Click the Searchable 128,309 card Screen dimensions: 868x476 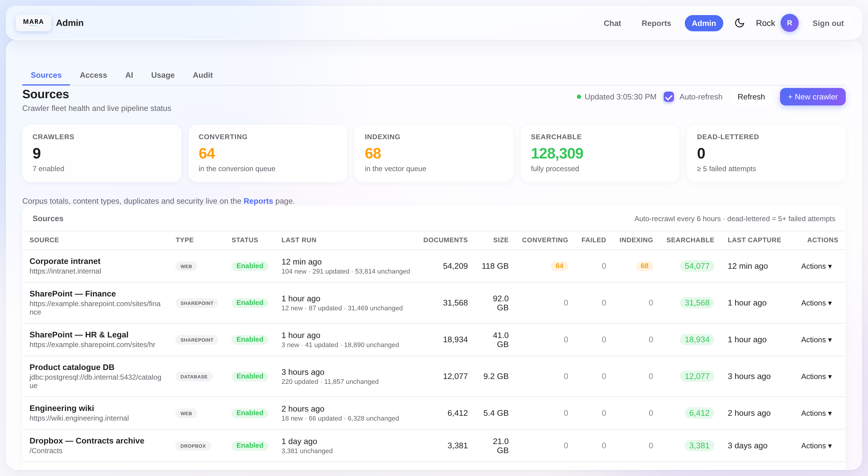click(600, 153)
